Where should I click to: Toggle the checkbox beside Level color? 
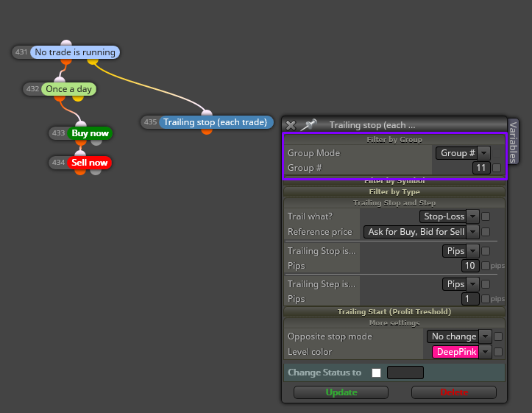click(498, 352)
